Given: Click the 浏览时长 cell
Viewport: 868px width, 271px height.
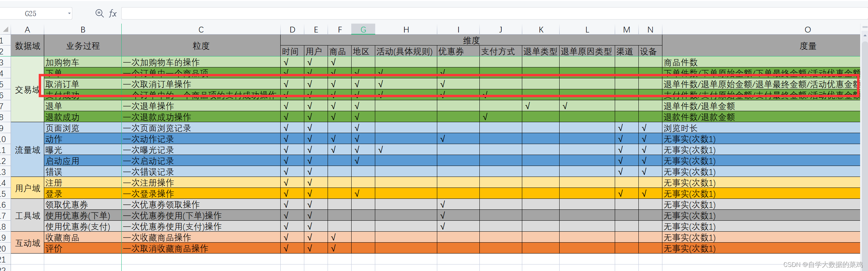Looking at the screenshot, I should 761,128.
